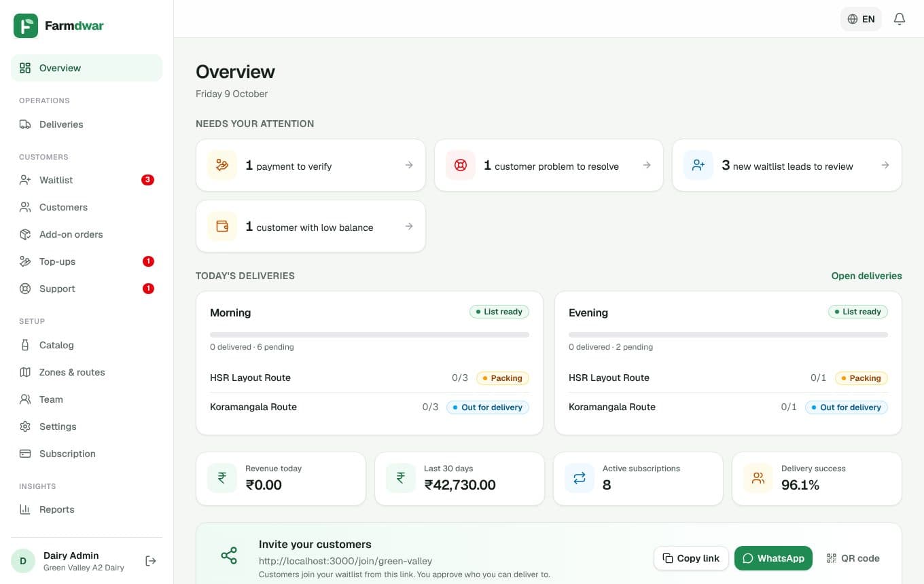Click the Farmdwar logo icon
Viewport: 924px width, 584px height.
(26, 26)
